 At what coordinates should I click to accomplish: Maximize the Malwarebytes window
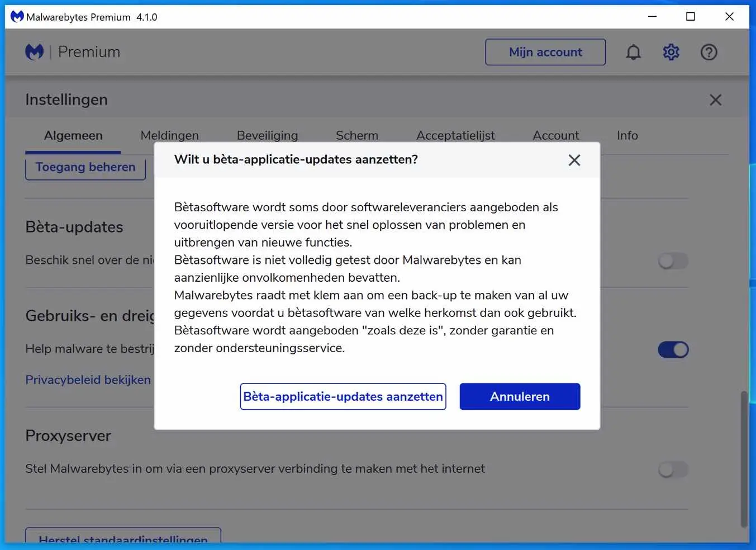point(691,17)
